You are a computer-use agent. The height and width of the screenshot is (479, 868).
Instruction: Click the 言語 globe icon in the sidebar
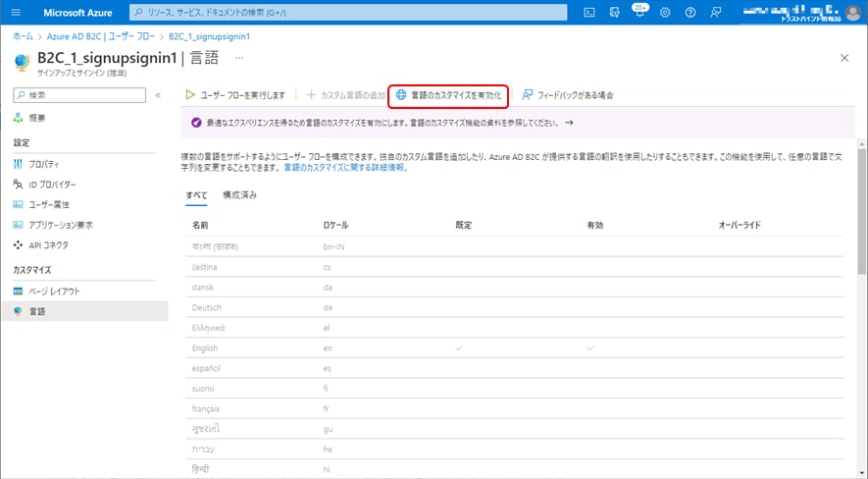[19, 311]
